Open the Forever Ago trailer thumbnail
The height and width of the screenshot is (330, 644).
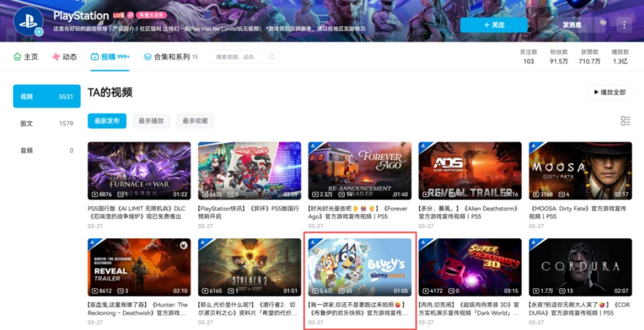click(x=360, y=171)
